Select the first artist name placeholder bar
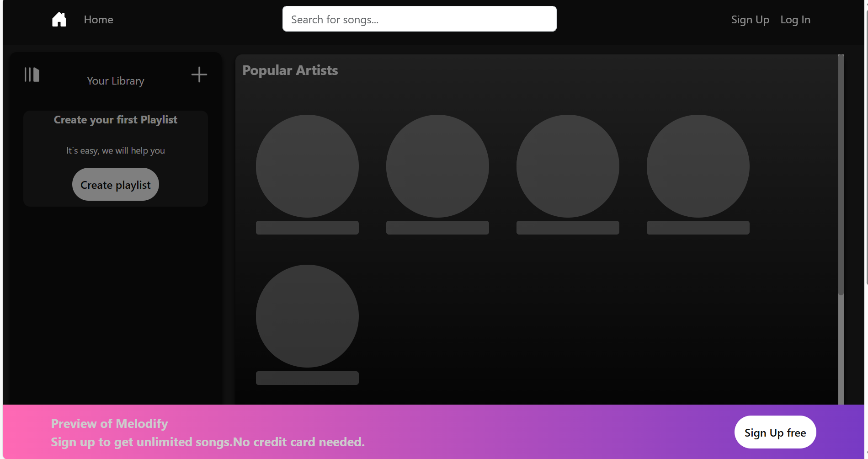Viewport: 868px width, 459px height. [307, 227]
